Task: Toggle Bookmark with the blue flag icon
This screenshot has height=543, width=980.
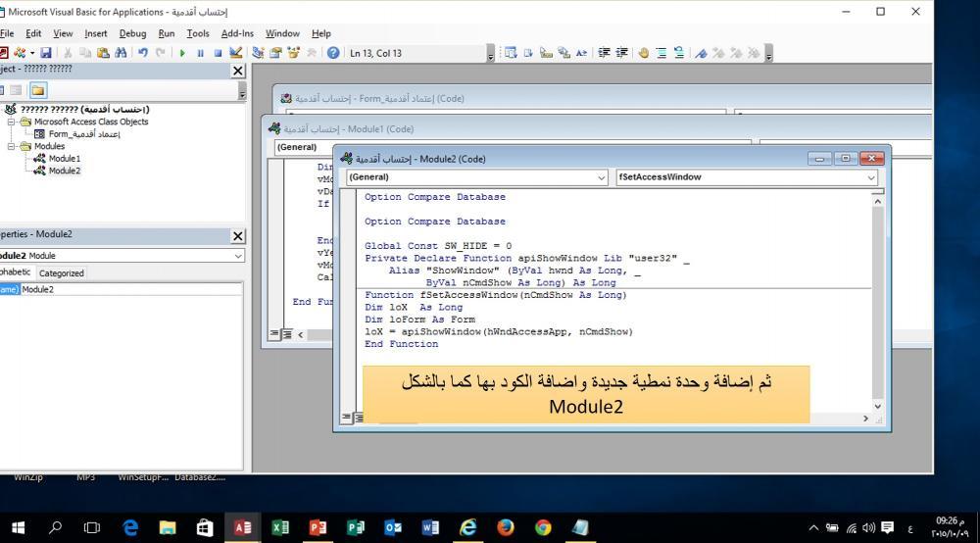Action: click(x=702, y=53)
